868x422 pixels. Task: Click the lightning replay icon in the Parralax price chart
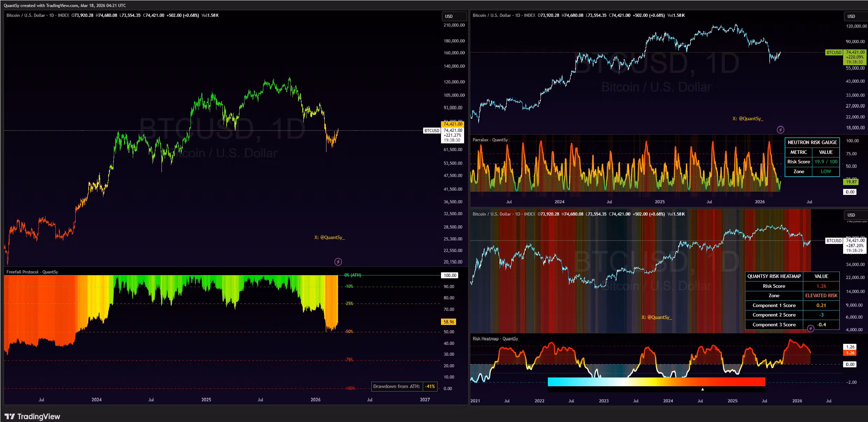[x=780, y=130]
